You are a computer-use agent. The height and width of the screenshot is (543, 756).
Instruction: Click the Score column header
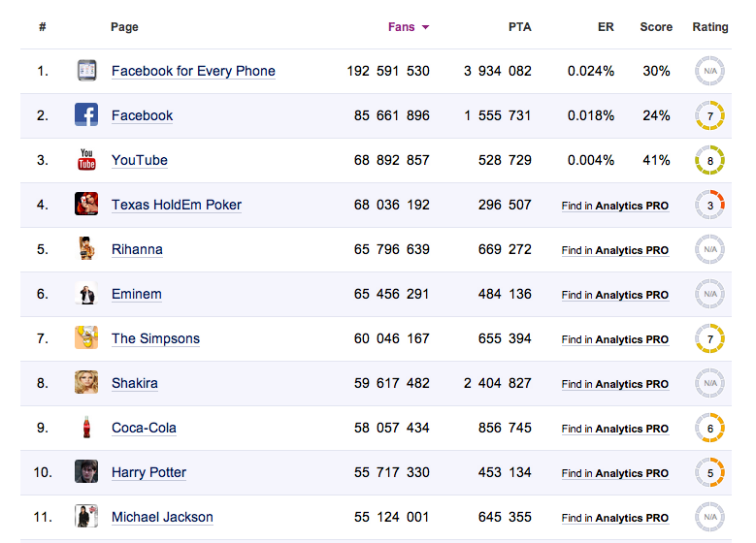(x=656, y=27)
